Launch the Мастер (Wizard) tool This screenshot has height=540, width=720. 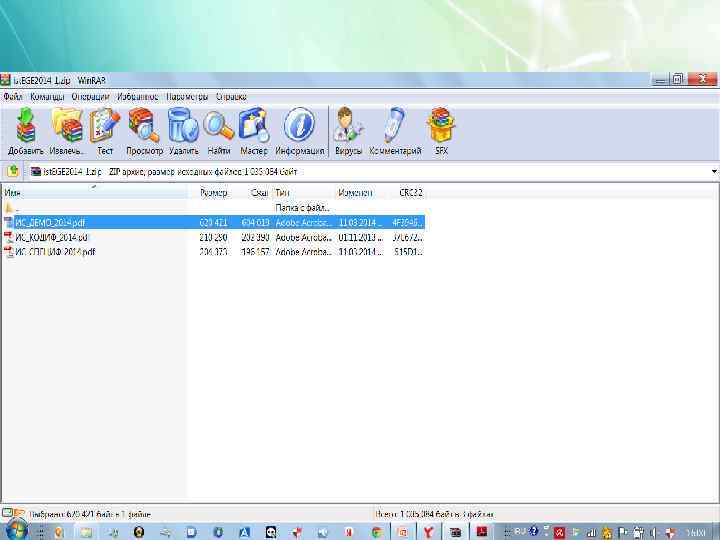(x=253, y=132)
